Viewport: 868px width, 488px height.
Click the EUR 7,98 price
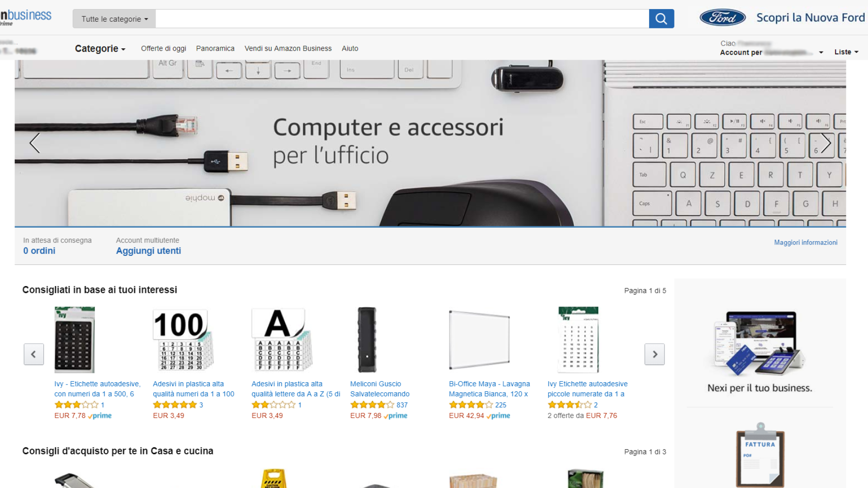click(x=366, y=416)
